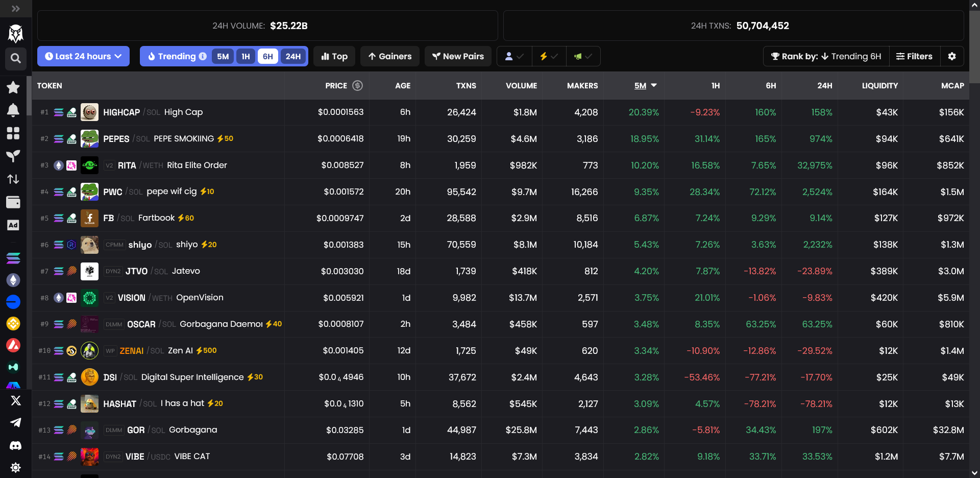The height and width of the screenshot is (478, 980).
Task: Open the multichart grid icon
Action: tap(13, 133)
